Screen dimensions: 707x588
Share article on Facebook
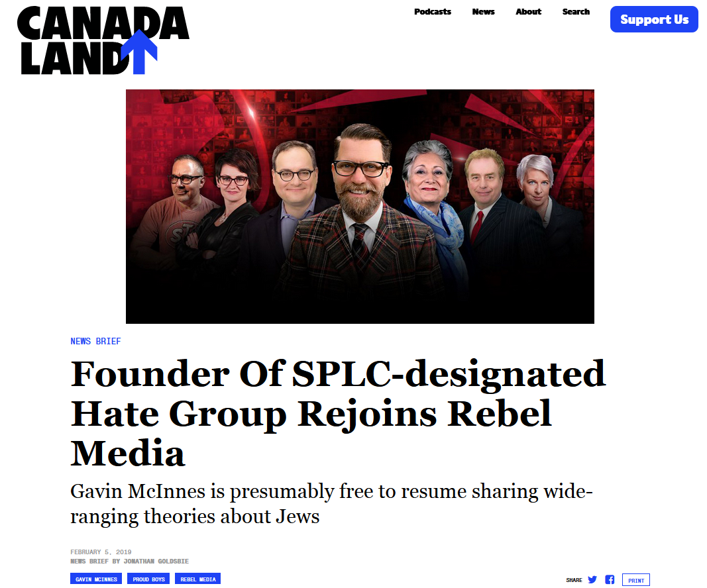[x=610, y=579]
